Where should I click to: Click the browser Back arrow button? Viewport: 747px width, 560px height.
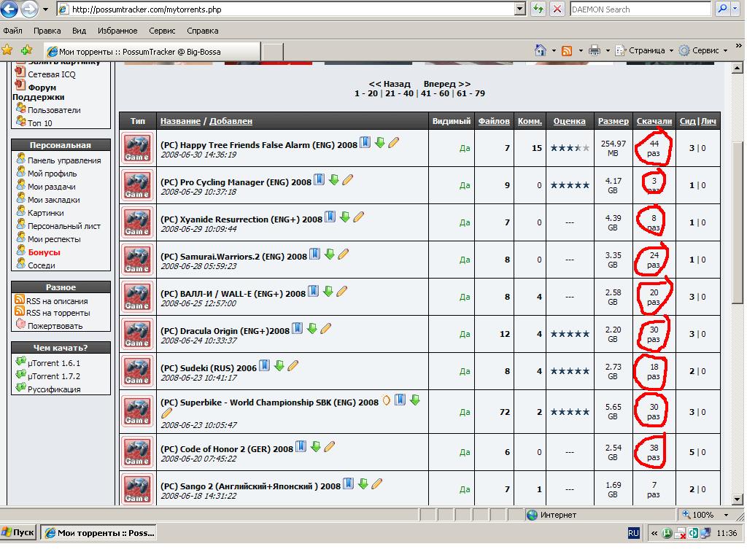(9, 9)
